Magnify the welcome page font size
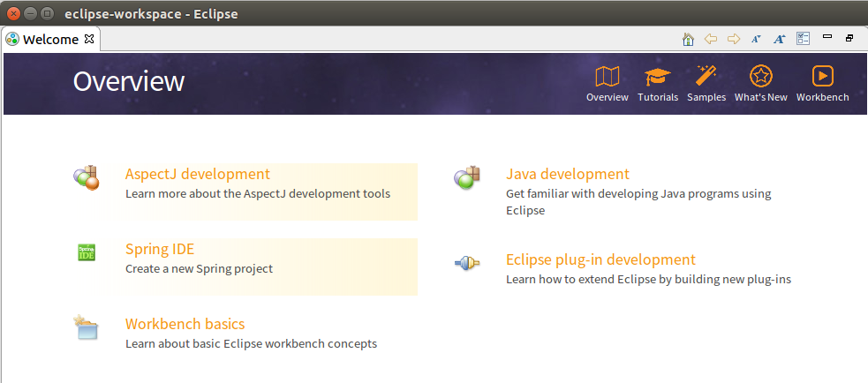The width and height of the screenshot is (868, 383). pos(780,39)
